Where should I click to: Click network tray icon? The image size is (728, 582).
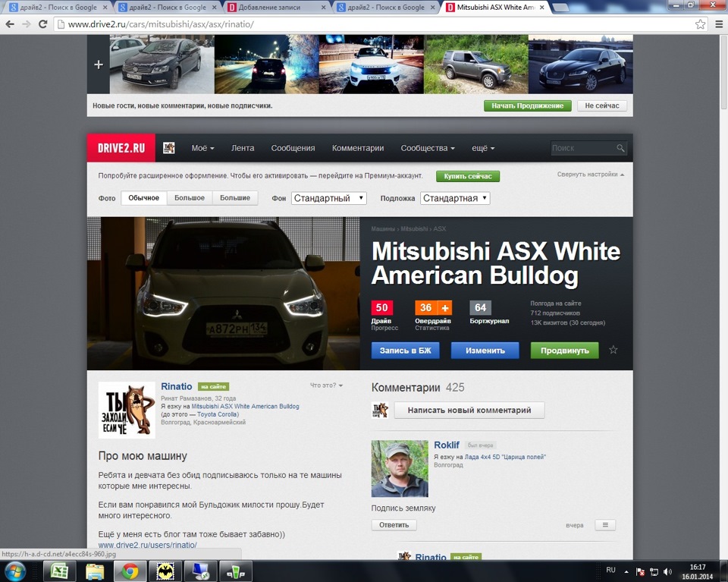[x=654, y=571]
